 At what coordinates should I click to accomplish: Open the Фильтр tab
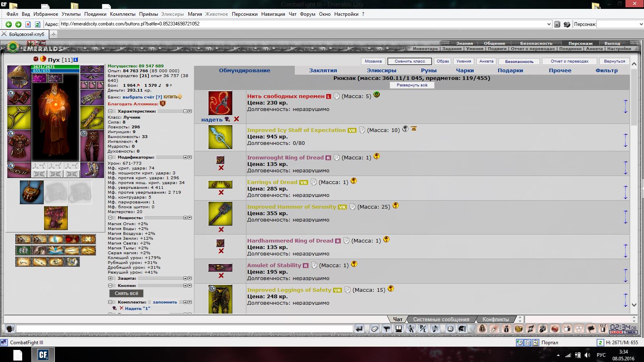pyautogui.click(x=606, y=70)
